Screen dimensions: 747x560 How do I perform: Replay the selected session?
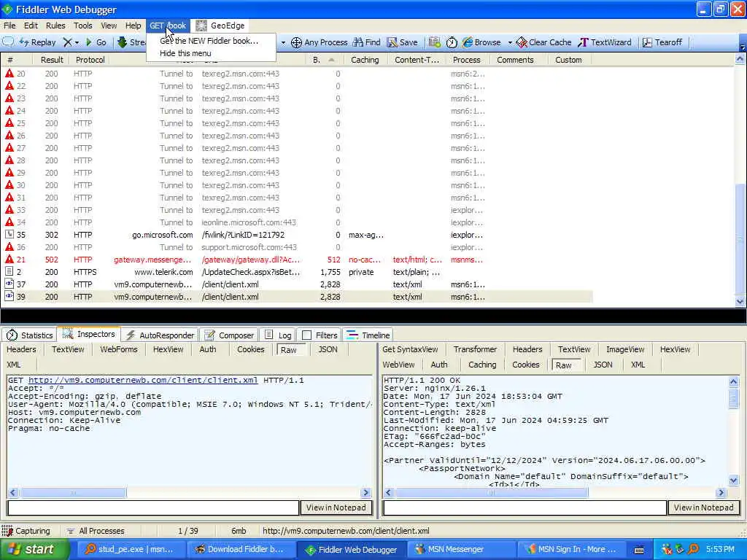pyautogui.click(x=38, y=42)
